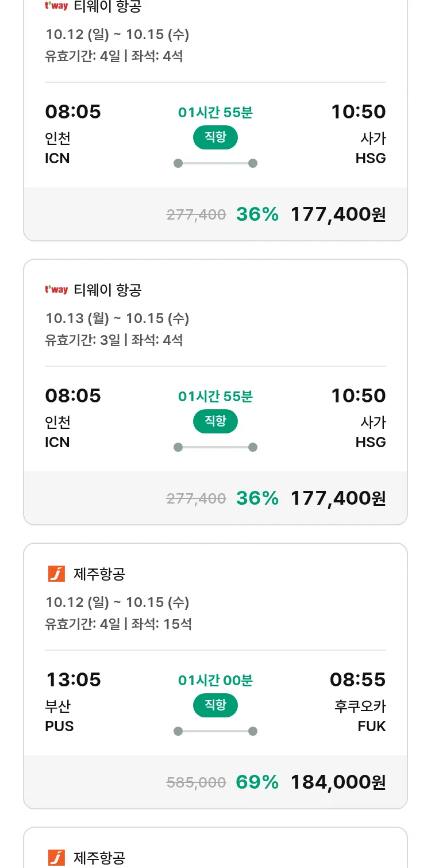Click the t'way logo at the top of the screen
This screenshot has width=431, height=868.
tap(56, 6)
